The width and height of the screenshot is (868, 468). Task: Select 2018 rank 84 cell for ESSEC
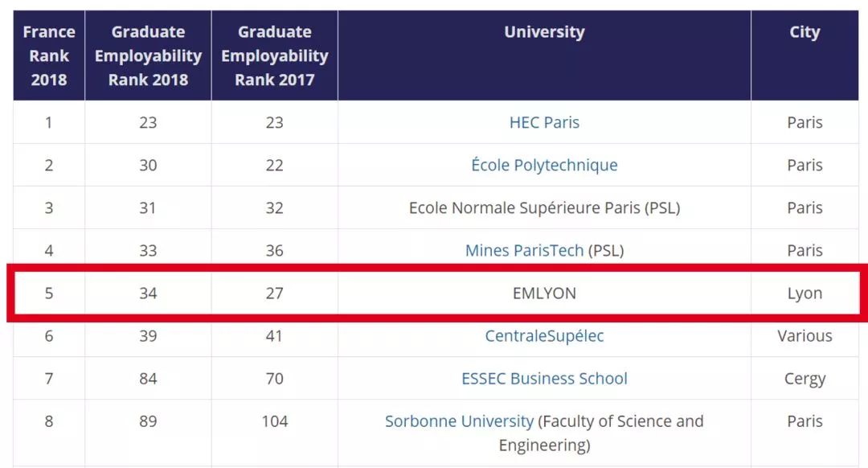(x=148, y=378)
